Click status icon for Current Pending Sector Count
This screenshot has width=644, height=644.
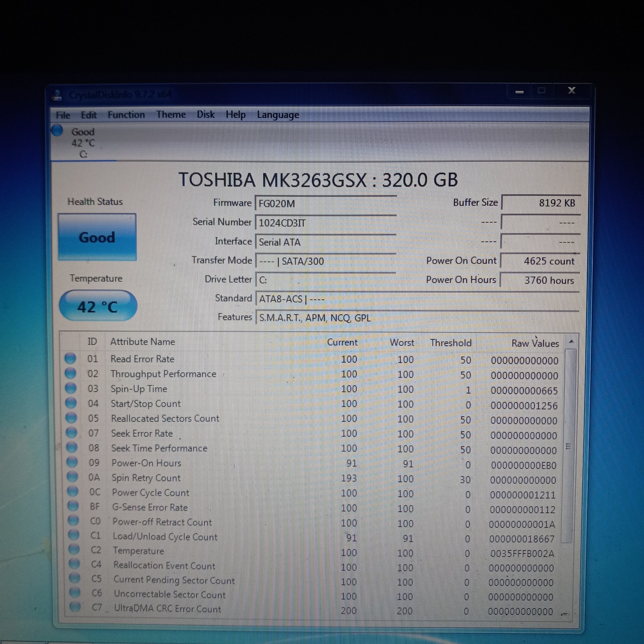75,578
